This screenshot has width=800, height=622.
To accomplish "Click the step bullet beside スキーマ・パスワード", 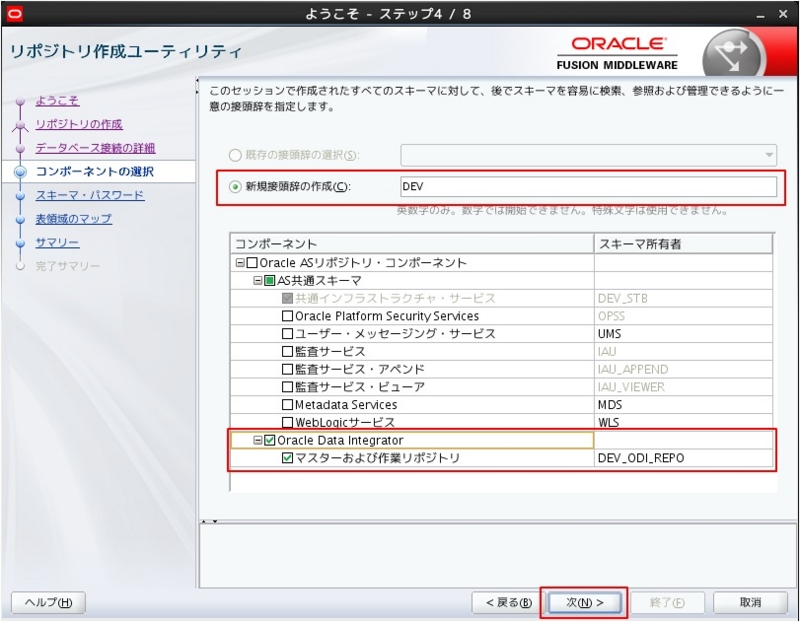I will 20,196.
